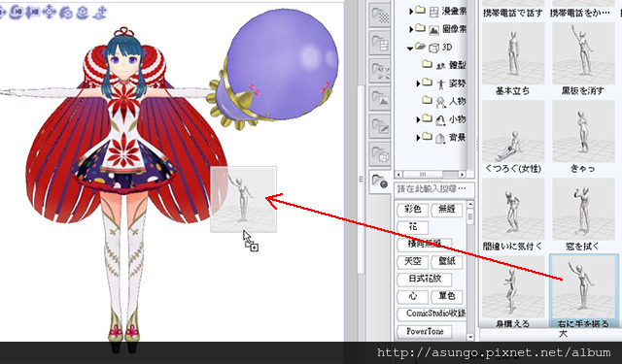
Task: Toggle the 彩色 tag filter
Action: pos(412,209)
